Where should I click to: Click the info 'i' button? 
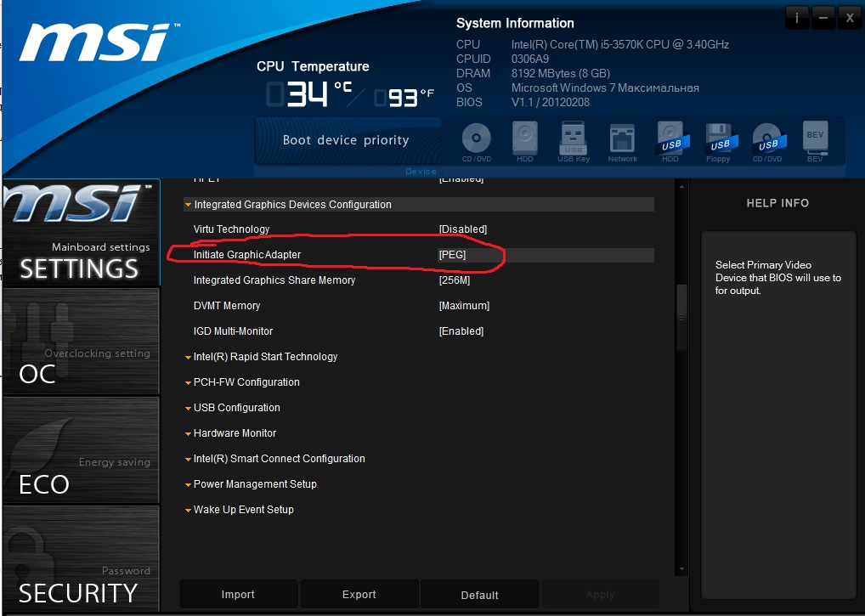pyautogui.click(x=796, y=19)
